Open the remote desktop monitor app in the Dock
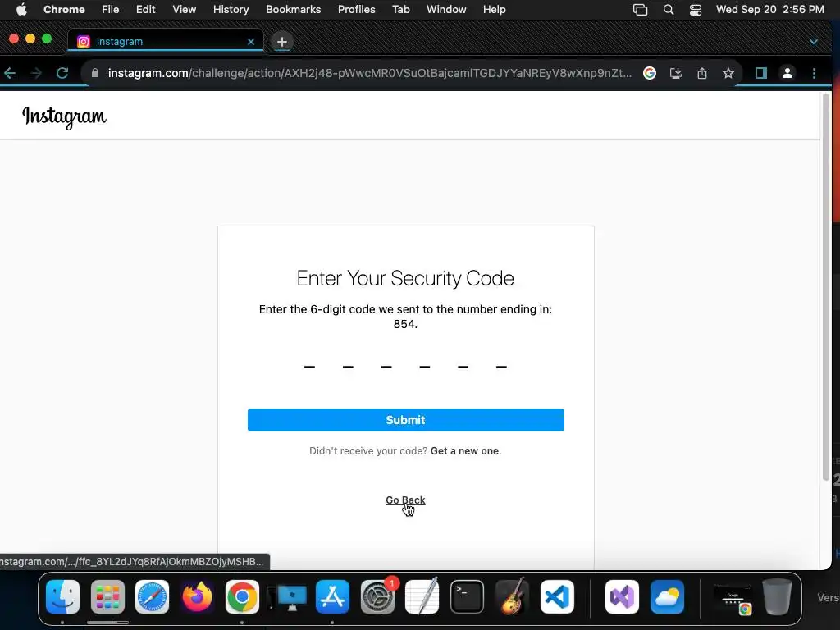The height and width of the screenshot is (630, 840). [x=288, y=598]
